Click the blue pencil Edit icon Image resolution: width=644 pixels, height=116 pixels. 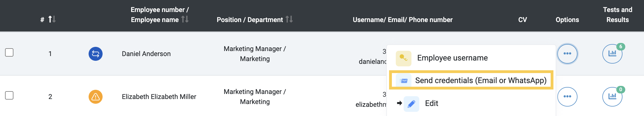coord(411,104)
